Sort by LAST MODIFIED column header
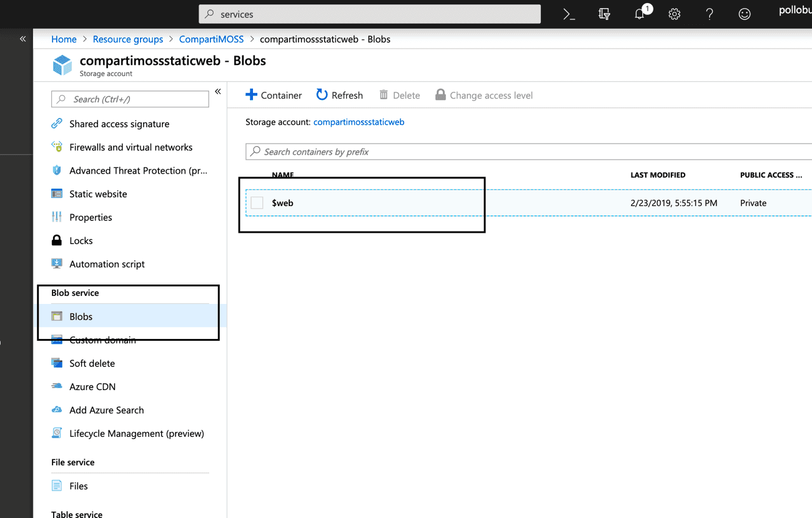This screenshot has width=812, height=518. click(658, 175)
